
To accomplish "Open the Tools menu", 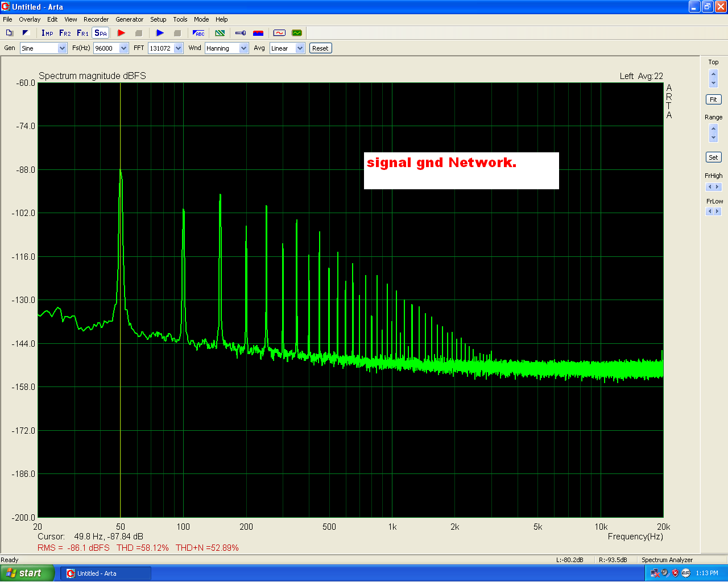I will [x=180, y=19].
